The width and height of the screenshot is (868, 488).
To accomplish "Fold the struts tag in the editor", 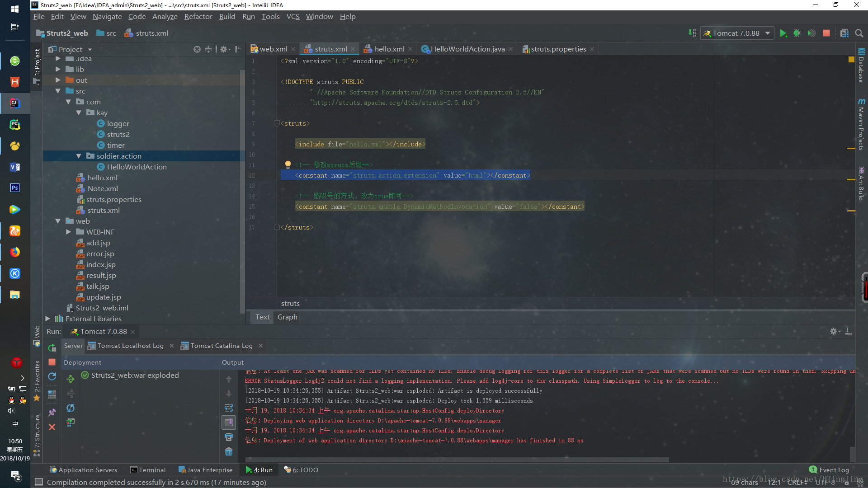I will (277, 123).
